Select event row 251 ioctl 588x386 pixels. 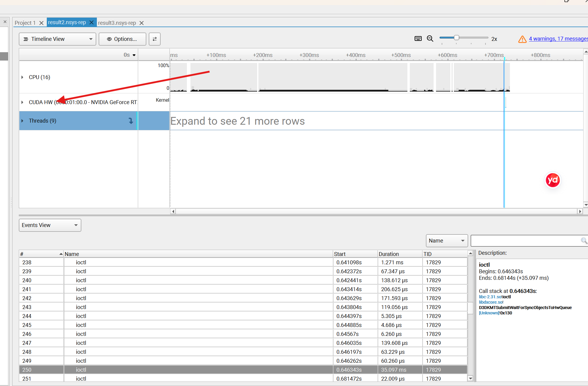click(x=243, y=378)
